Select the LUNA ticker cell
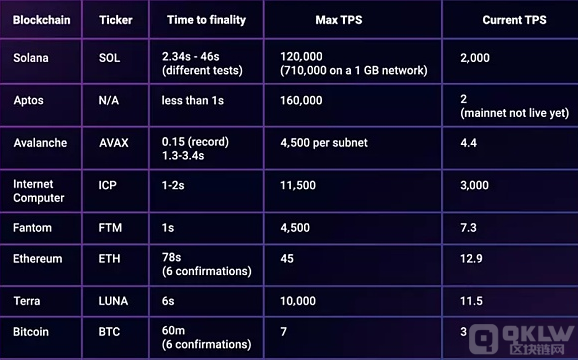Viewport: 578px width, 360px height. point(113,301)
